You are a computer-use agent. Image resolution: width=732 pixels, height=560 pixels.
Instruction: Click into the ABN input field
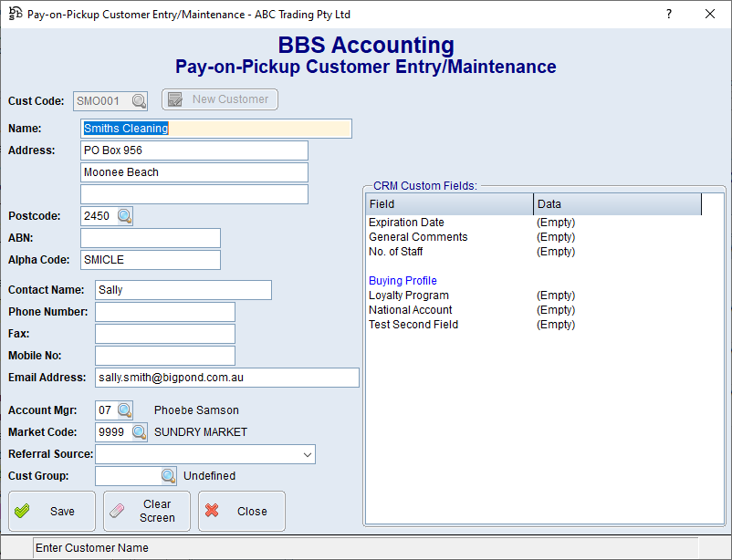(151, 238)
